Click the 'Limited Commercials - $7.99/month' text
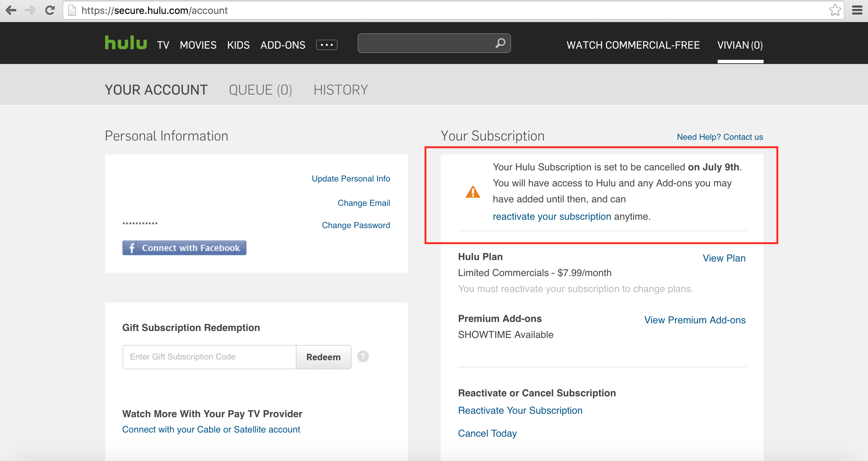 pos(535,273)
